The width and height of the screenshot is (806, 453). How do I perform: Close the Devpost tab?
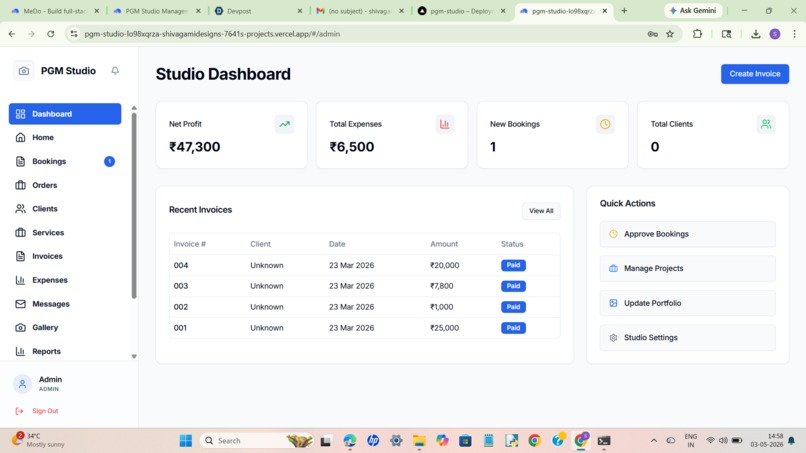point(300,11)
